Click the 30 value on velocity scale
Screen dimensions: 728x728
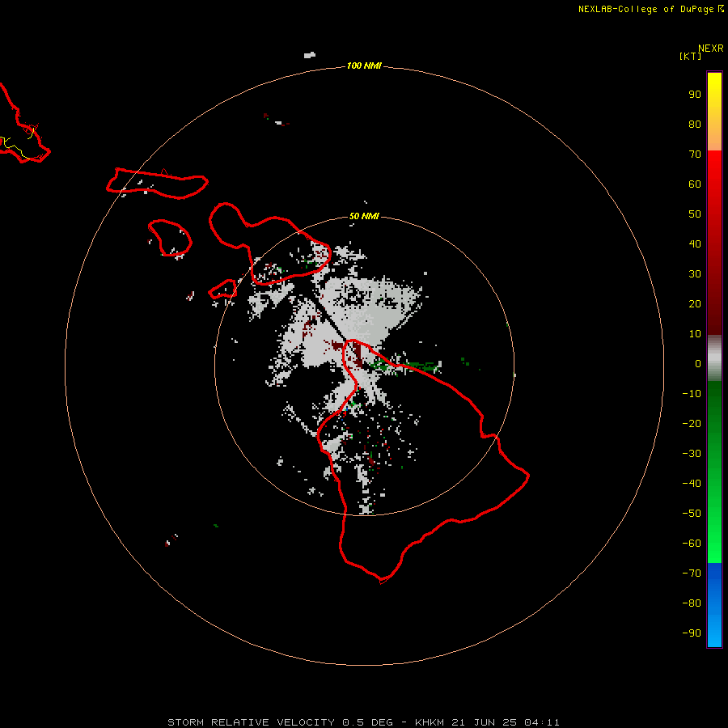pyautogui.click(x=695, y=274)
